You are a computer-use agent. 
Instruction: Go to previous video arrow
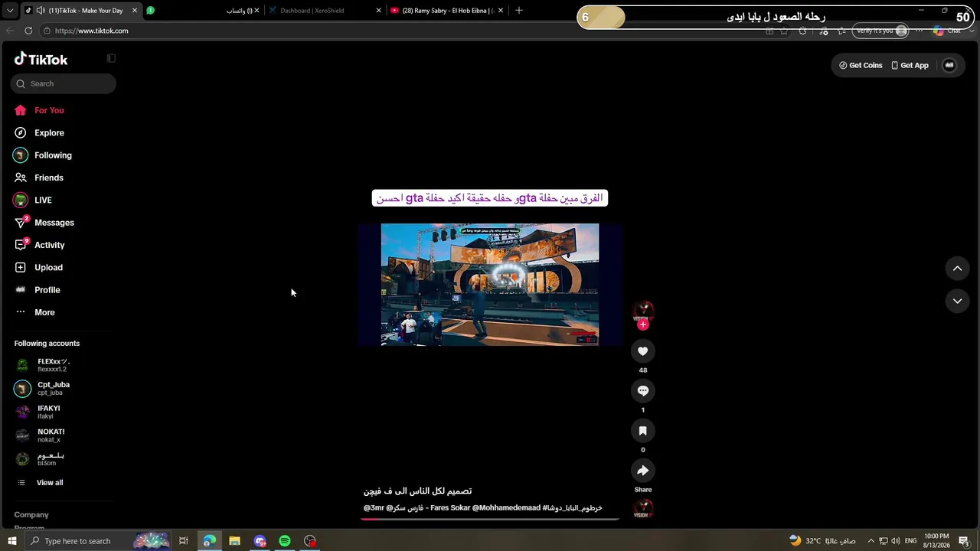[x=957, y=269]
